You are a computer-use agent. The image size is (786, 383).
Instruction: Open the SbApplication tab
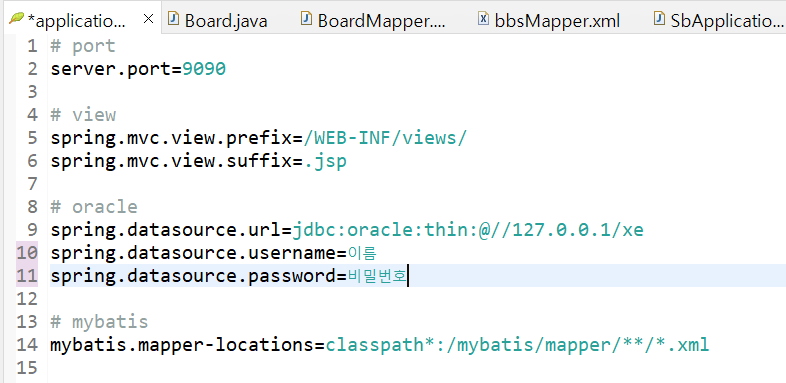(x=718, y=21)
